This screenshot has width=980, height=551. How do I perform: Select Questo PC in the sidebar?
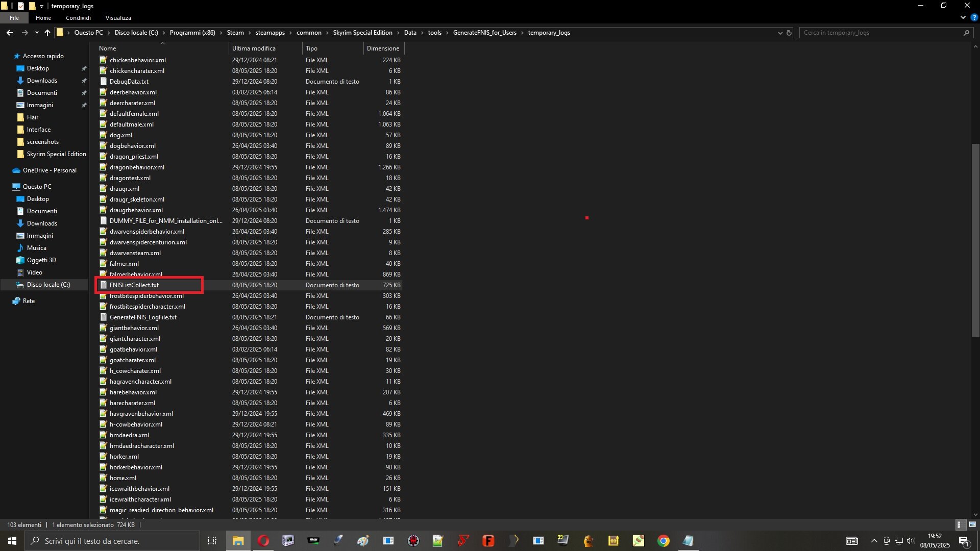point(37,187)
